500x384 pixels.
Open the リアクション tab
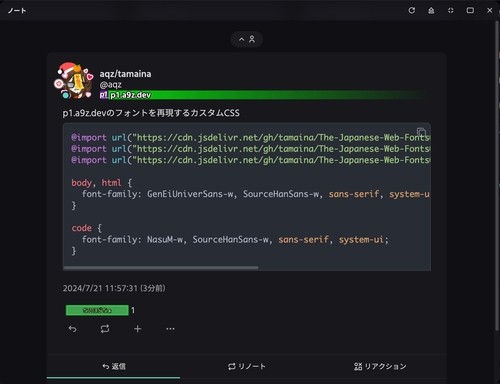click(x=380, y=366)
